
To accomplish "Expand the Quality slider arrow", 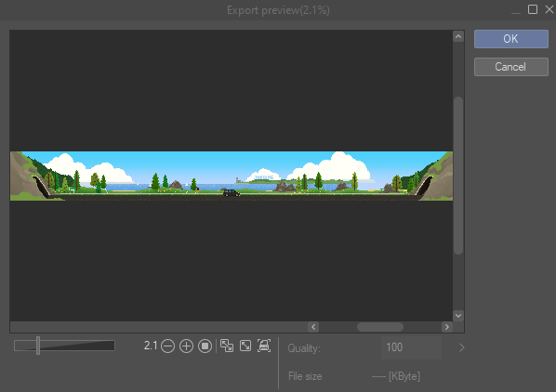I will (462, 347).
